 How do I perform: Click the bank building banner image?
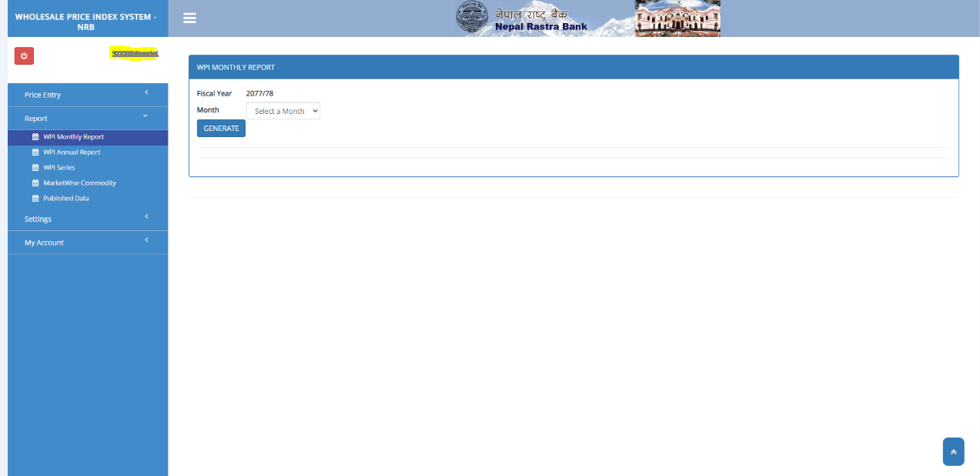click(677, 18)
